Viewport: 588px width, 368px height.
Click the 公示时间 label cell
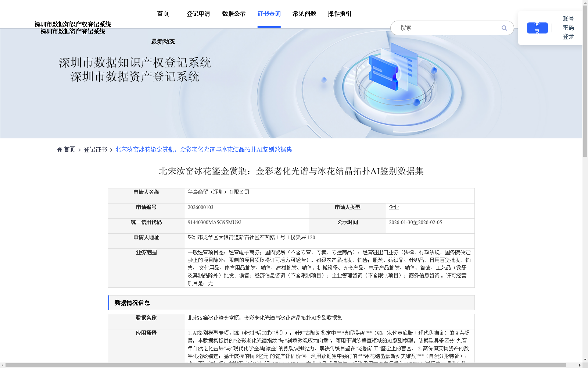tap(347, 226)
